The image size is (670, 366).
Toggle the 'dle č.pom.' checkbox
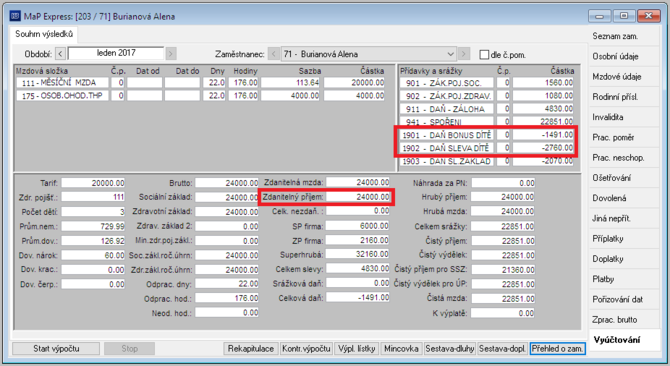tap(484, 55)
